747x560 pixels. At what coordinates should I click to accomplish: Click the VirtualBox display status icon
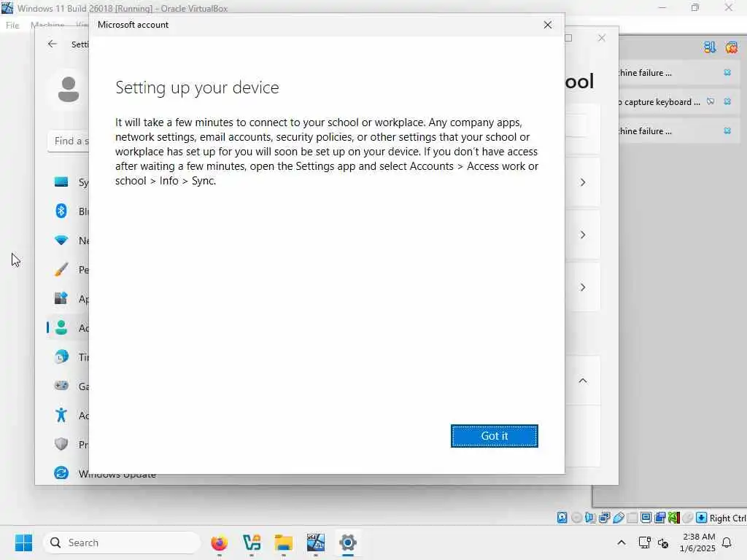[646, 518]
